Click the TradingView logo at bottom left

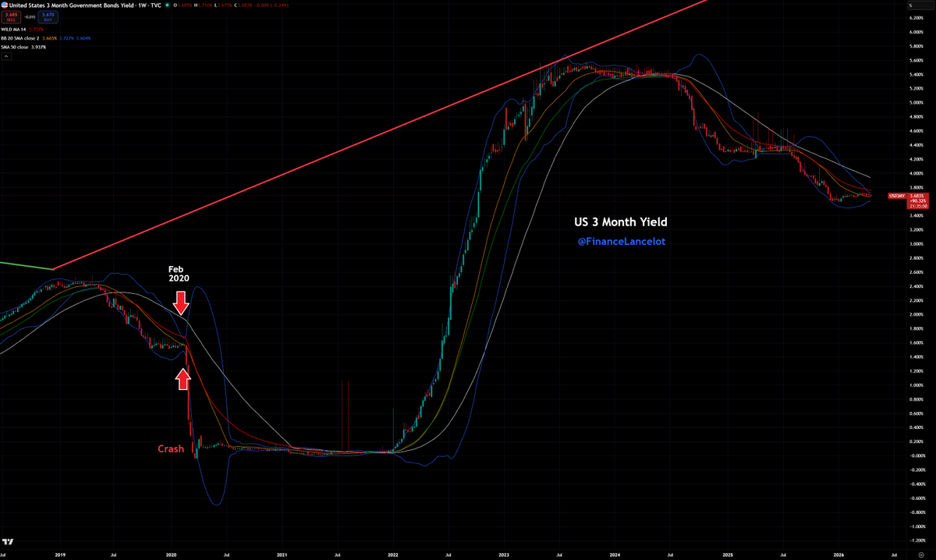click(9, 542)
